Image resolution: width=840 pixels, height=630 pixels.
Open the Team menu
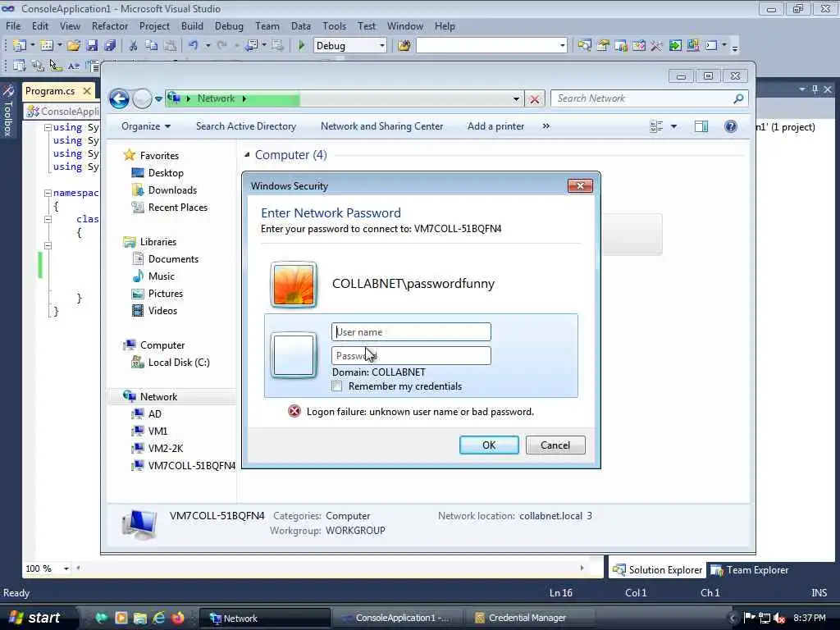pyautogui.click(x=267, y=25)
